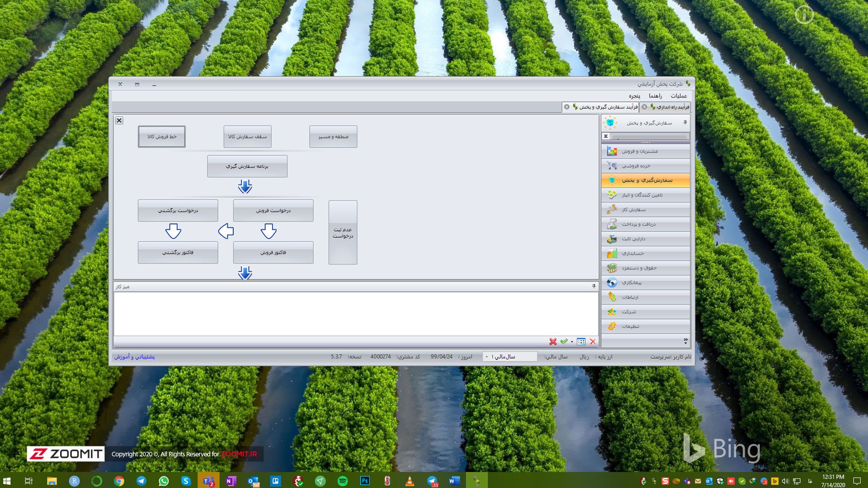Select the خرده فروشی retail cart icon

coord(612,166)
